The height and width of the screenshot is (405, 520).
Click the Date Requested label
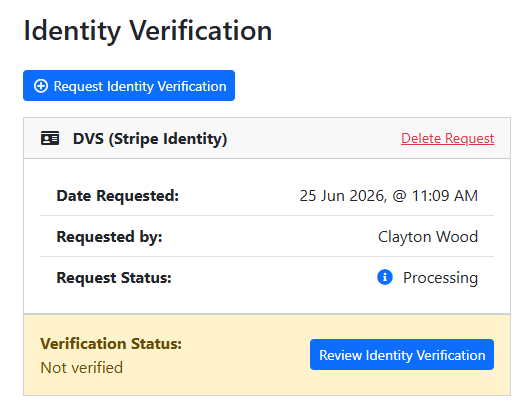click(118, 196)
